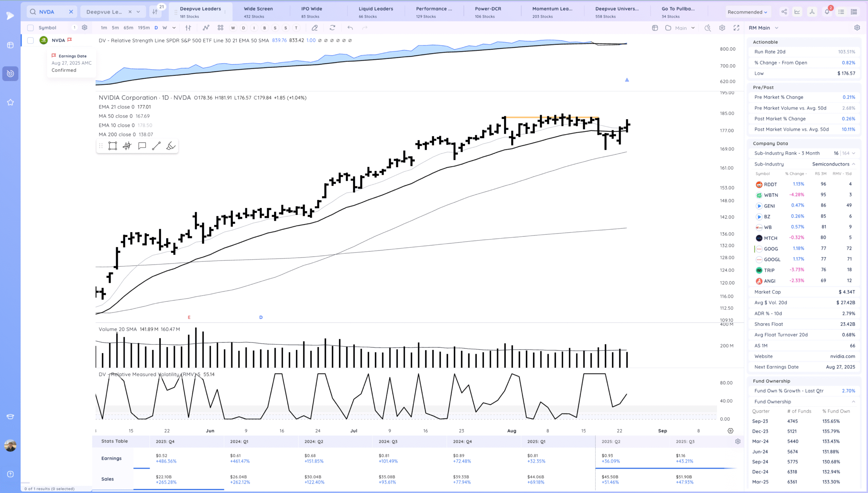Select comment note tool in floating toolbar

pyautogui.click(x=142, y=146)
